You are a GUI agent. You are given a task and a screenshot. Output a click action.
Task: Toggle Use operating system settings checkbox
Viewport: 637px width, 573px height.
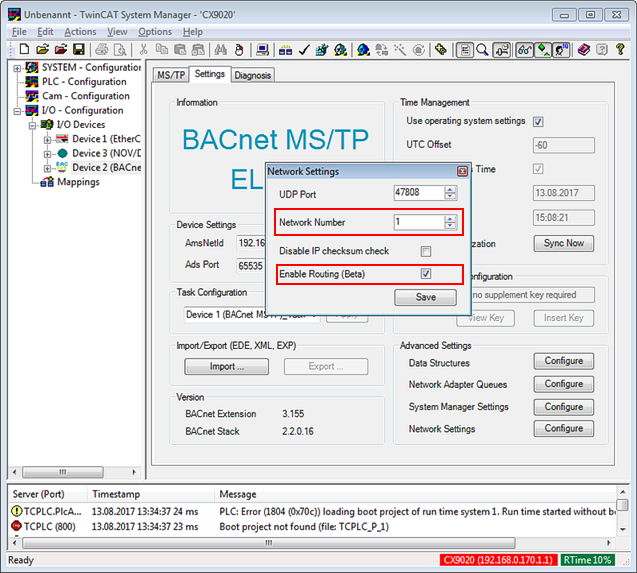[538, 122]
